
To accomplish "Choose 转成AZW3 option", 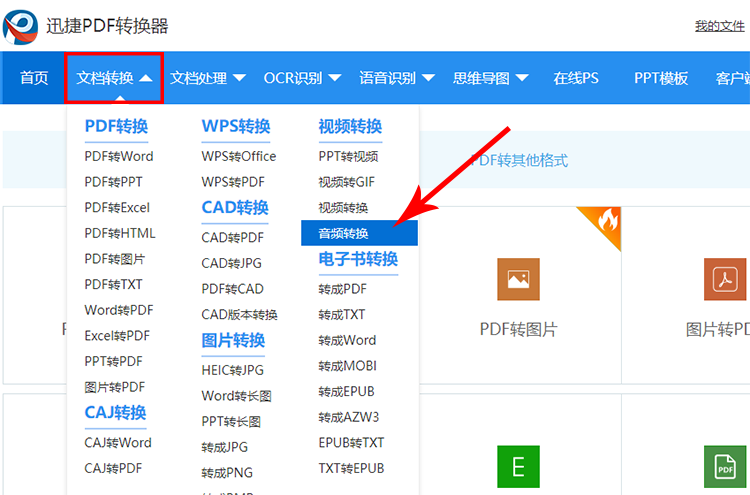I will pyautogui.click(x=349, y=417).
